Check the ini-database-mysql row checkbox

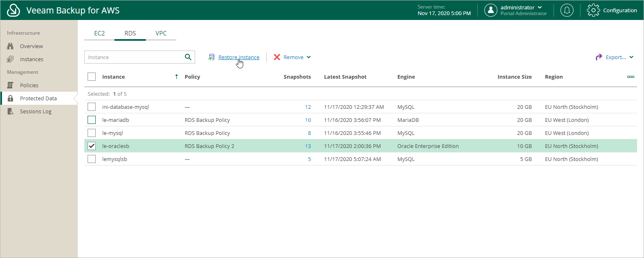pos(92,107)
